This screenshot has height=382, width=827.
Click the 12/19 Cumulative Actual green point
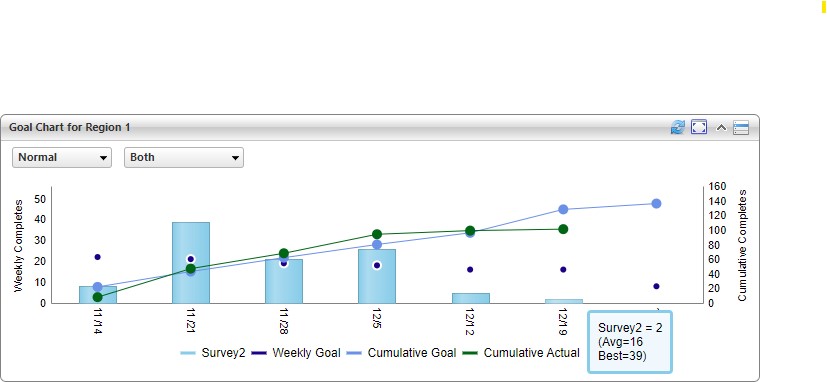[563, 229]
